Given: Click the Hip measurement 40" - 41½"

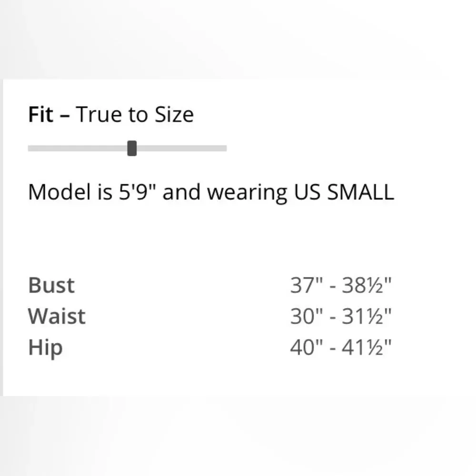Looking at the screenshot, I should (x=341, y=347).
